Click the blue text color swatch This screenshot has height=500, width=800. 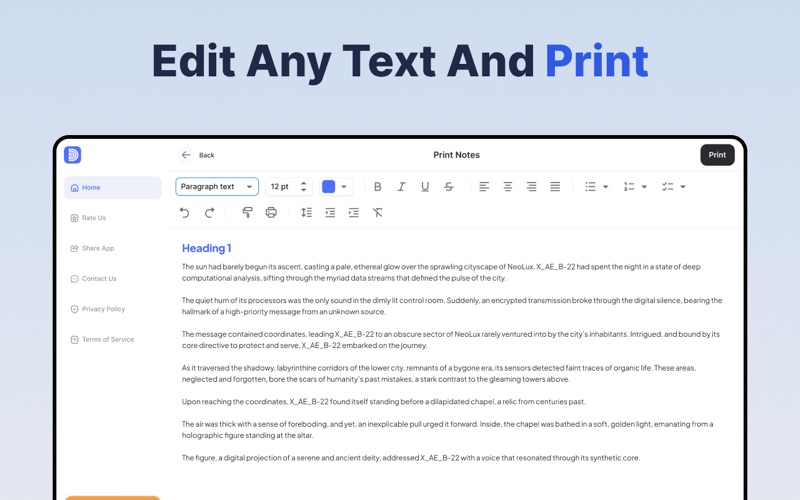tap(329, 187)
